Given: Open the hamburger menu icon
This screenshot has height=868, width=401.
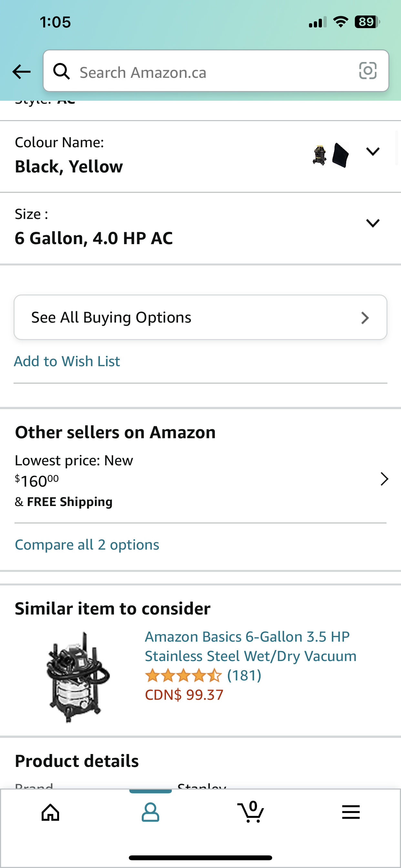Looking at the screenshot, I should [x=351, y=812].
